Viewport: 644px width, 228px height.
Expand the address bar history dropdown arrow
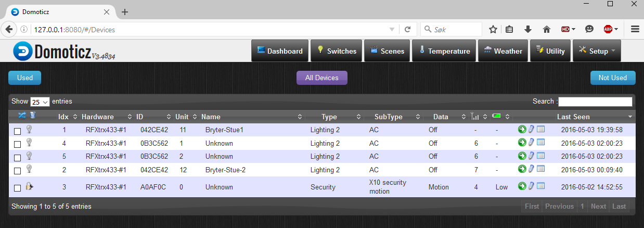pyautogui.click(x=392, y=30)
